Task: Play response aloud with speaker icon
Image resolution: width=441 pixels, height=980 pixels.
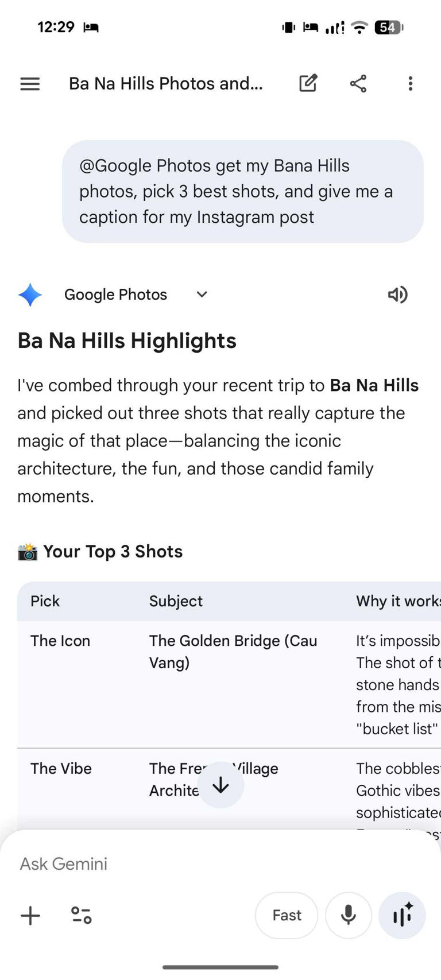Action: coord(397,295)
